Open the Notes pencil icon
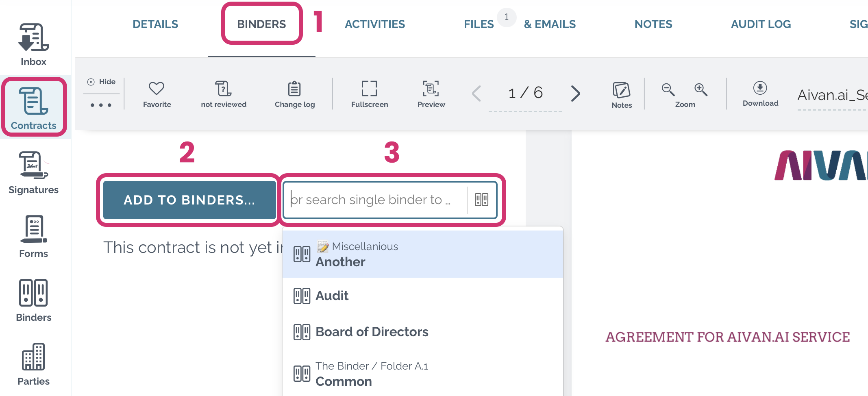 (622, 95)
